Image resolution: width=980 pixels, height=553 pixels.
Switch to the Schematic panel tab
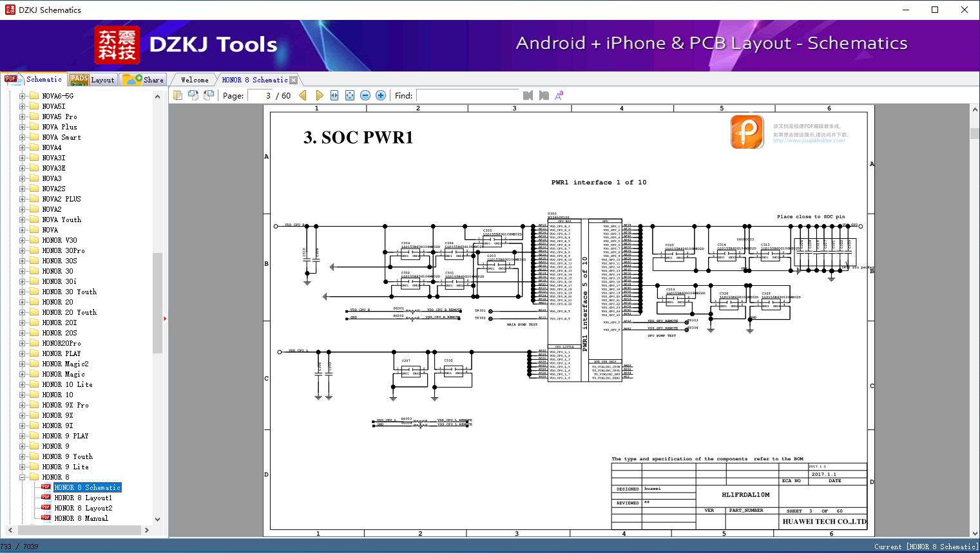click(34, 79)
